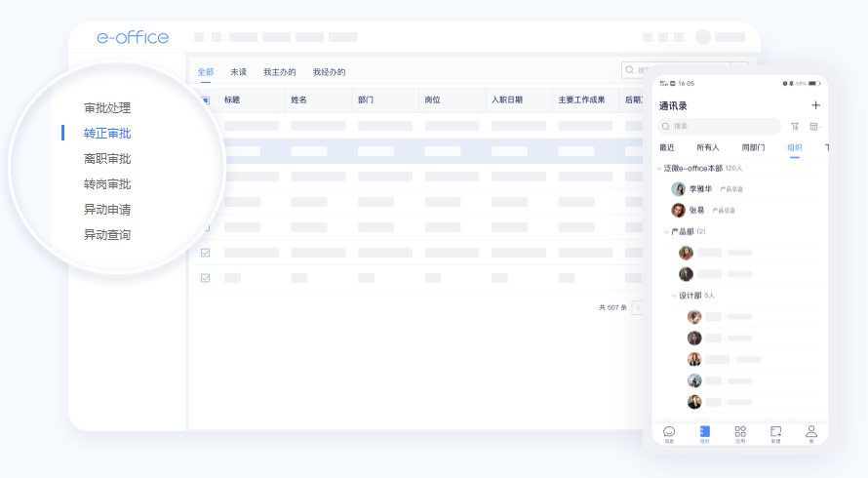This screenshot has width=868, height=478.
Task: Collapse the 设计部 department
Action: tap(674, 296)
